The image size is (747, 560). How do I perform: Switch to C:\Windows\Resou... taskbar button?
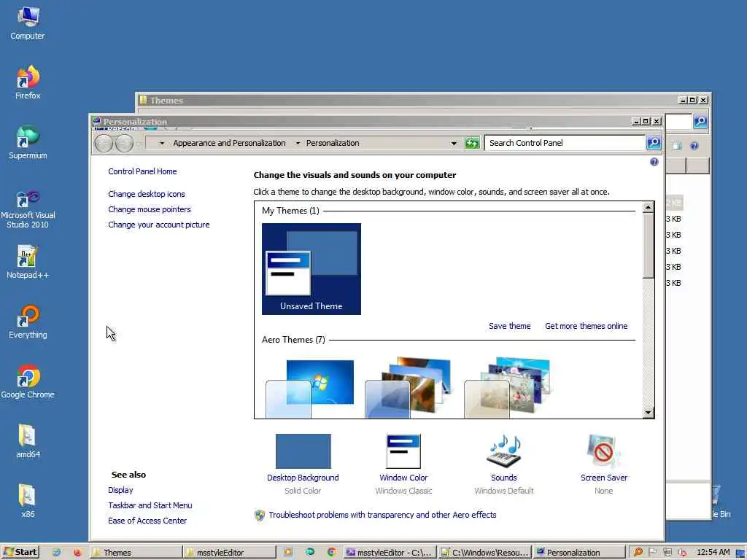484,553
